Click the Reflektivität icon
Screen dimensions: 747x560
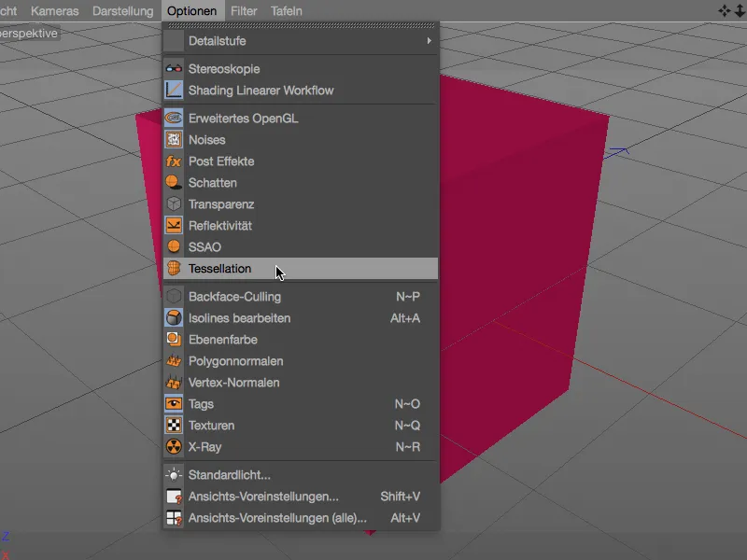174,225
